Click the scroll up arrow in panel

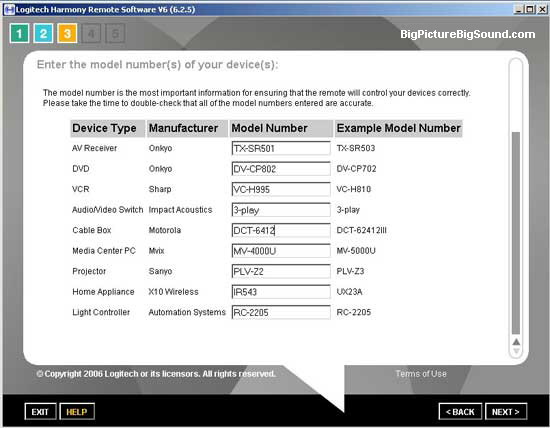coord(516,342)
